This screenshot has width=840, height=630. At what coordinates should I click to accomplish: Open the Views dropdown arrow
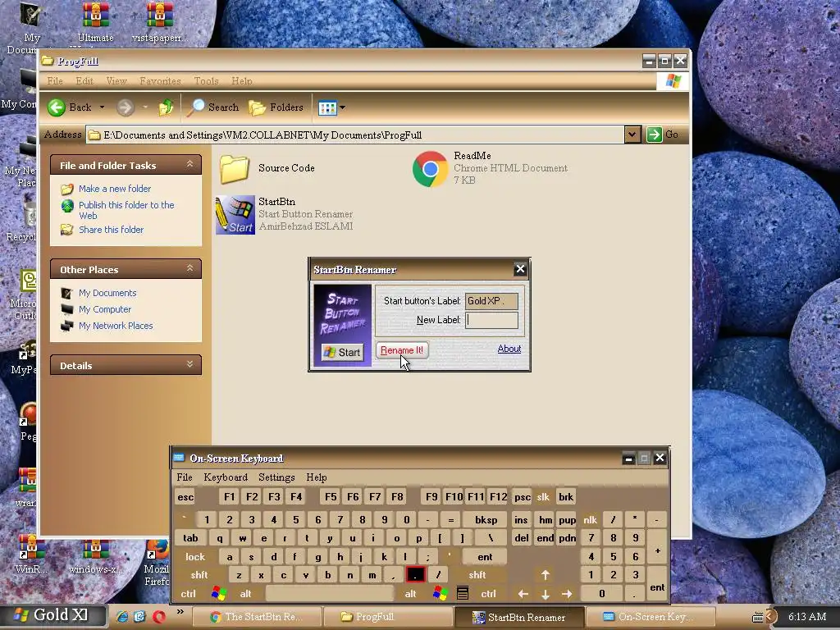coord(342,107)
